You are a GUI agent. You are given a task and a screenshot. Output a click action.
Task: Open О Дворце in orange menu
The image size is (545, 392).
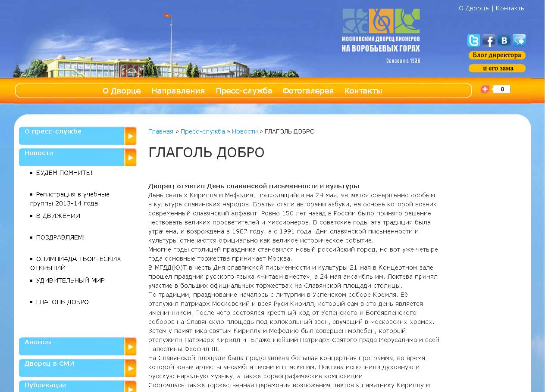coord(122,91)
